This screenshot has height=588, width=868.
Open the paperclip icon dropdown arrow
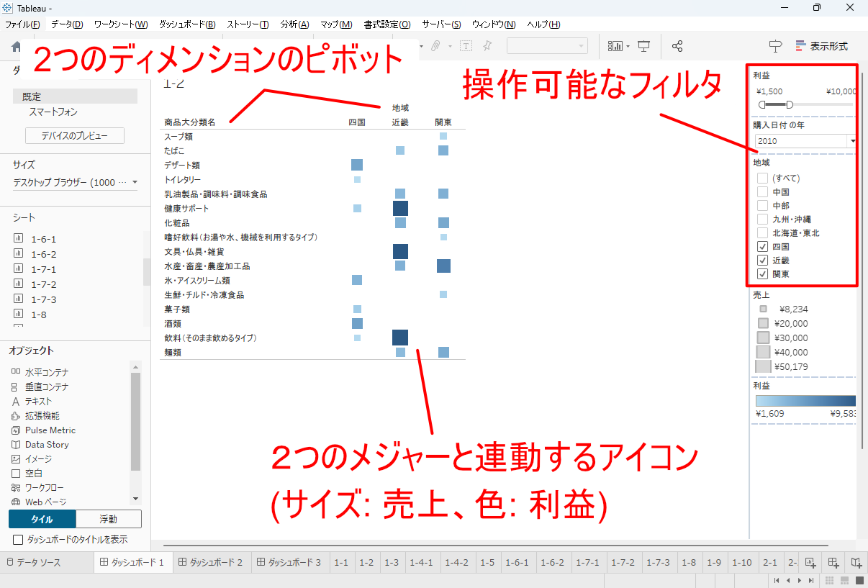pos(450,46)
